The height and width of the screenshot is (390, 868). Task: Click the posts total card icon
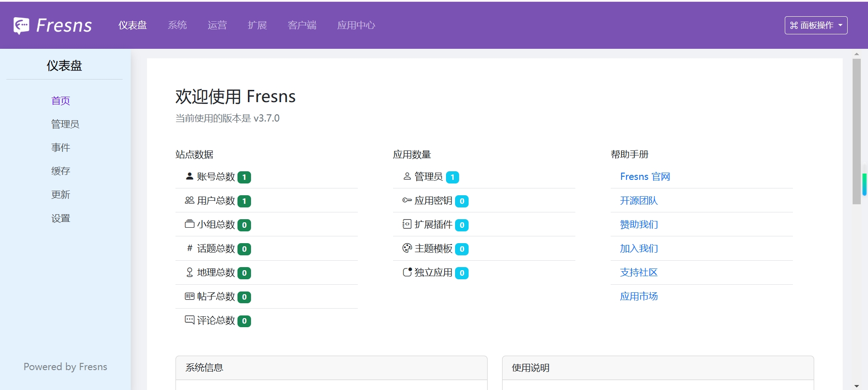coord(190,296)
